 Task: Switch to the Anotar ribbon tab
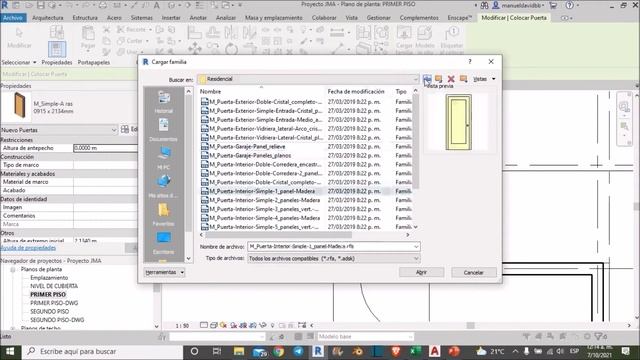pyautogui.click(x=198, y=18)
